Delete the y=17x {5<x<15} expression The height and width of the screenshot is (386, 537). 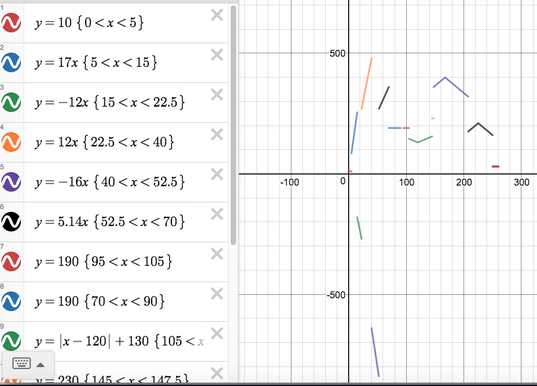(217, 55)
